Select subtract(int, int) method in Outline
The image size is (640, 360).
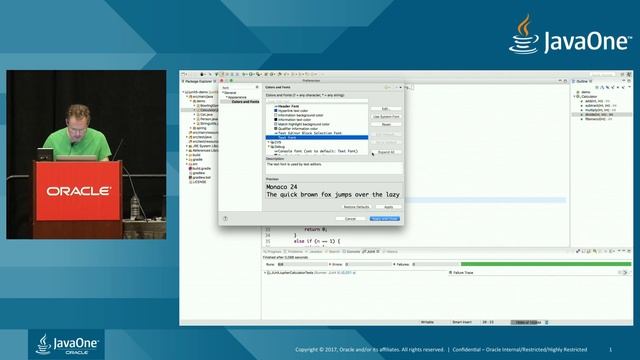(599, 106)
